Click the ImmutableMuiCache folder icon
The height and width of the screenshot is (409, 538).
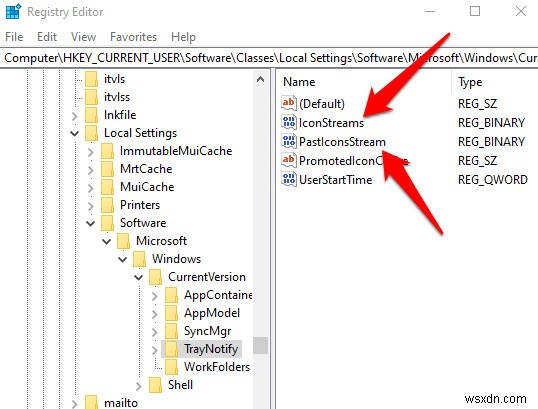coord(107,151)
